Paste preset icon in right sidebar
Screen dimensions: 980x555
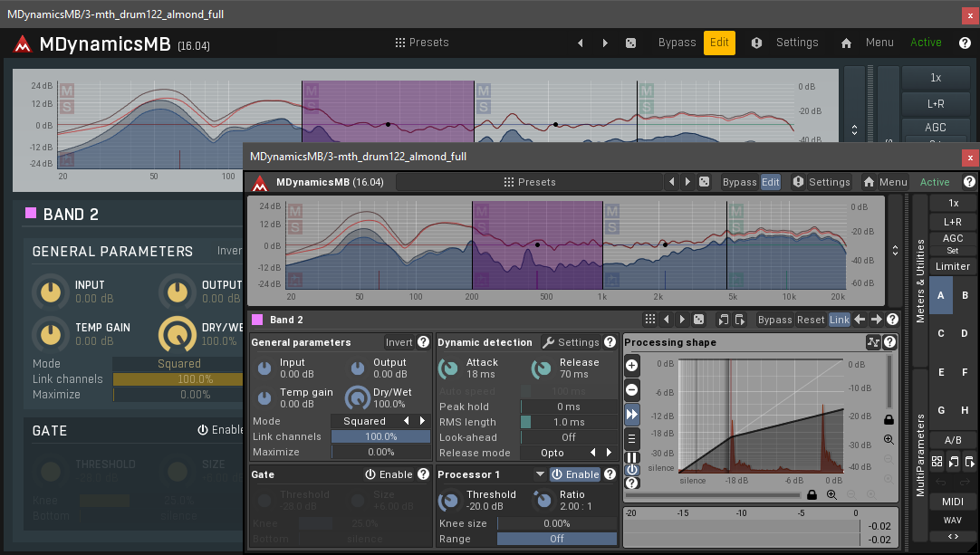point(969,462)
